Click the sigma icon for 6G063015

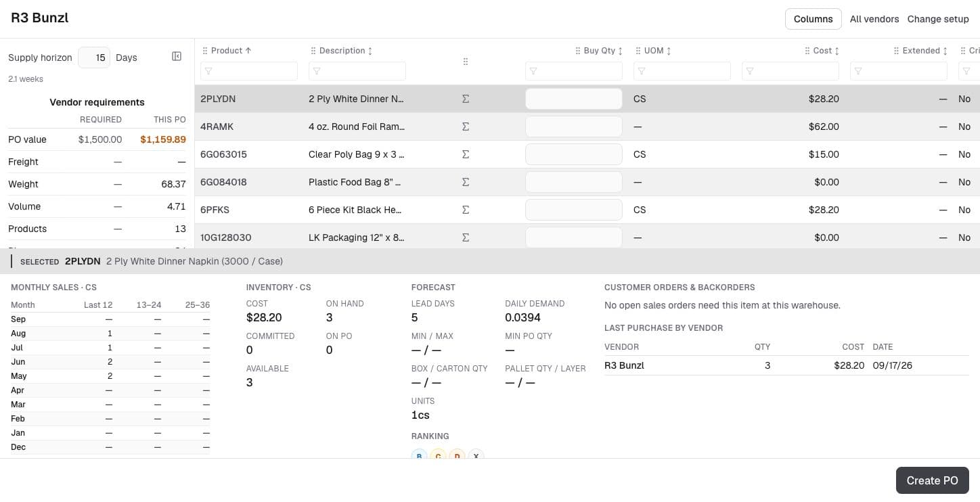[x=465, y=154]
